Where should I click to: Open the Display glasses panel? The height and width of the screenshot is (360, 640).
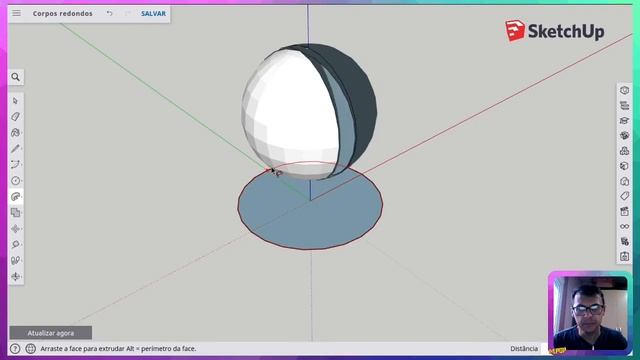pos(624,226)
